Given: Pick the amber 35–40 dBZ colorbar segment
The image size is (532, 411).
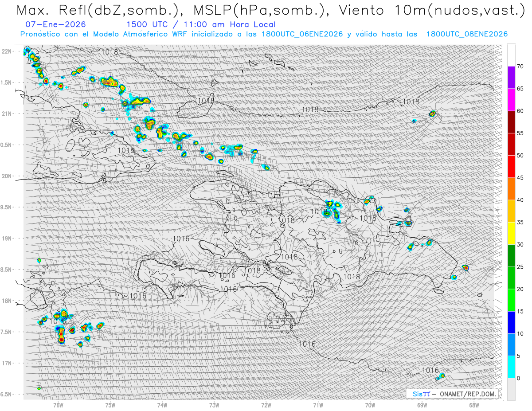Looking at the screenshot, I should click(x=511, y=211).
